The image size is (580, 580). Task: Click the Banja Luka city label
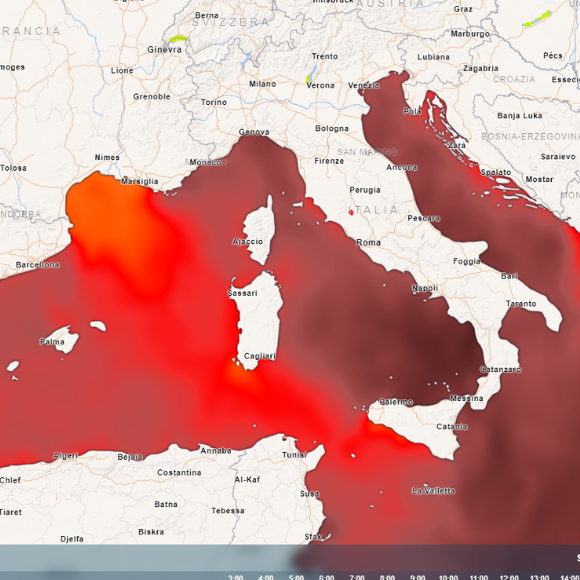tap(519, 116)
